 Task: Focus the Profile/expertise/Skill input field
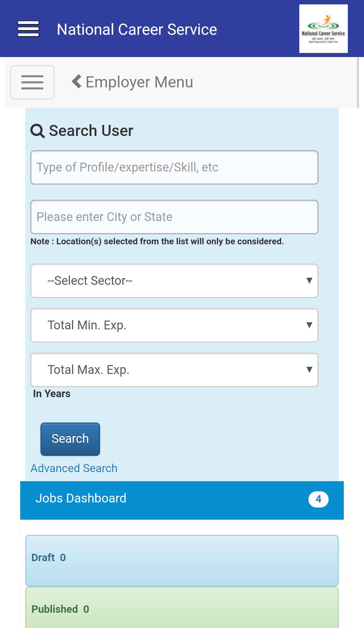pyautogui.click(x=174, y=167)
